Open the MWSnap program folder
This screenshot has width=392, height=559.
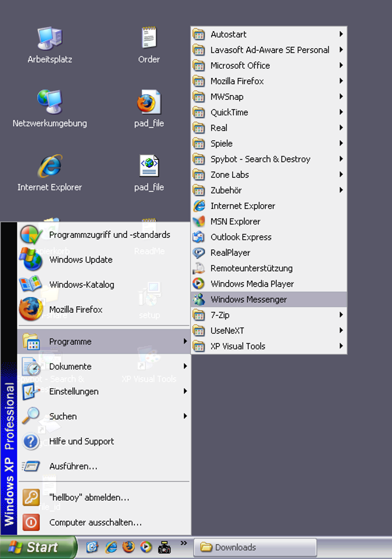[x=269, y=96]
